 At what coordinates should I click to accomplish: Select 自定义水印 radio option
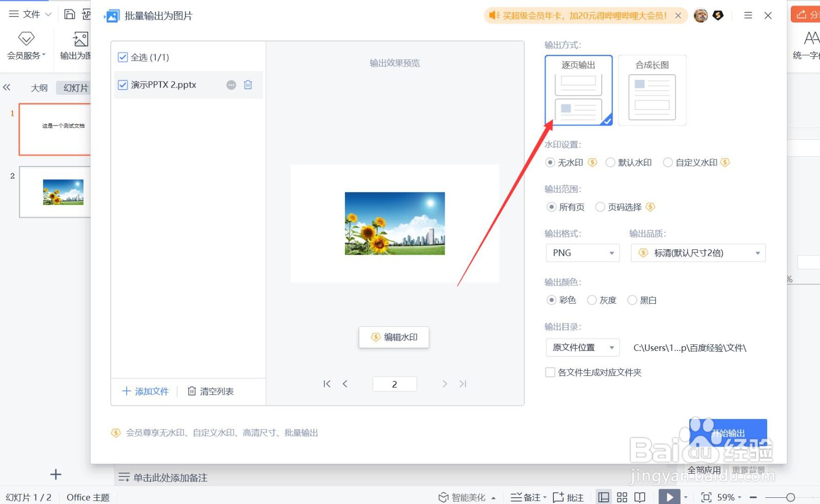point(668,162)
